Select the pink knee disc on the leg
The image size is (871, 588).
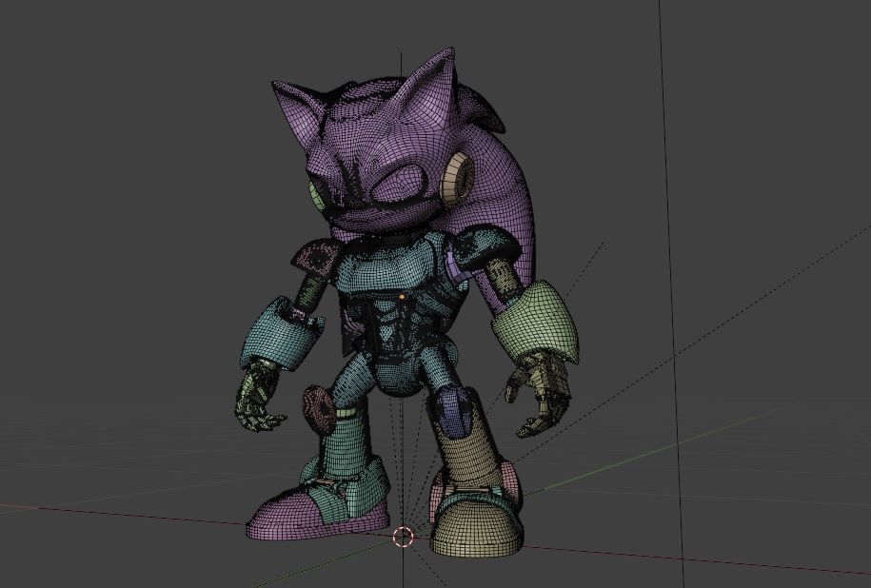(x=319, y=409)
